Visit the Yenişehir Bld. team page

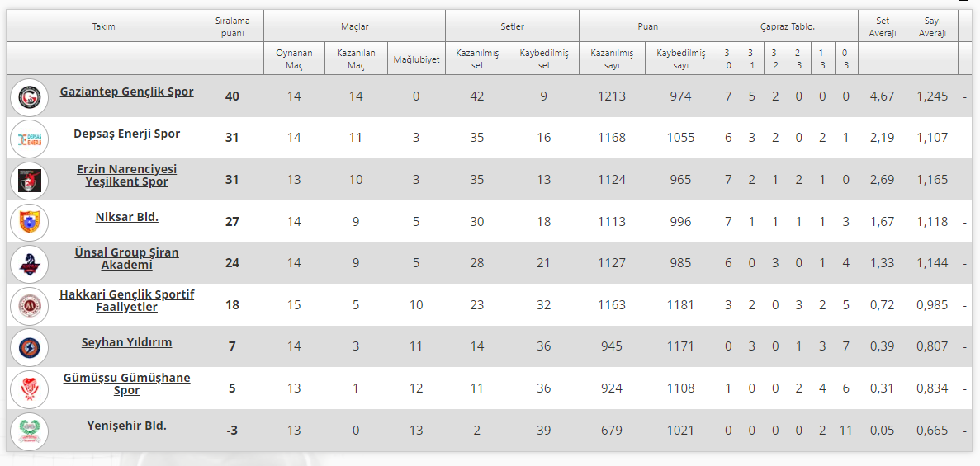[x=126, y=426]
